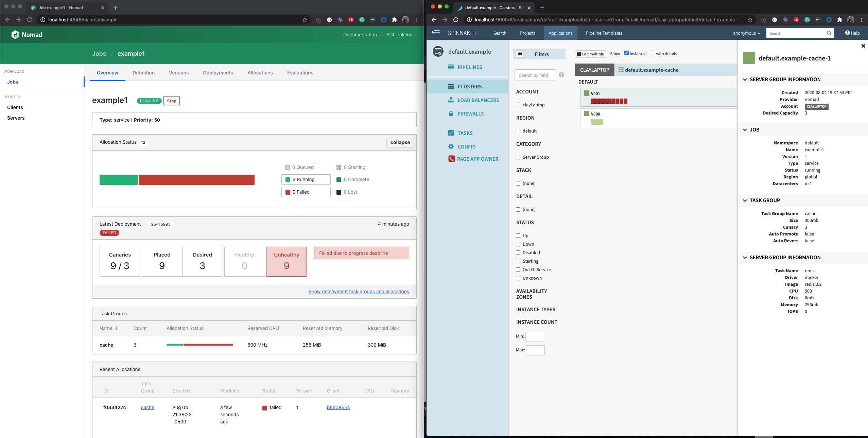Image resolution: width=868 pixels, height=438 pixels.
Task: Open the anonymous user dropdown
Action: (x=746, y=33)
